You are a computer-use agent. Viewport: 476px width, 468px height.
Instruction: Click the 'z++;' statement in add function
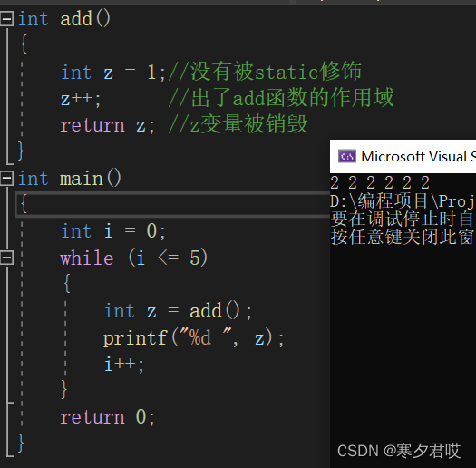point(81,99)
